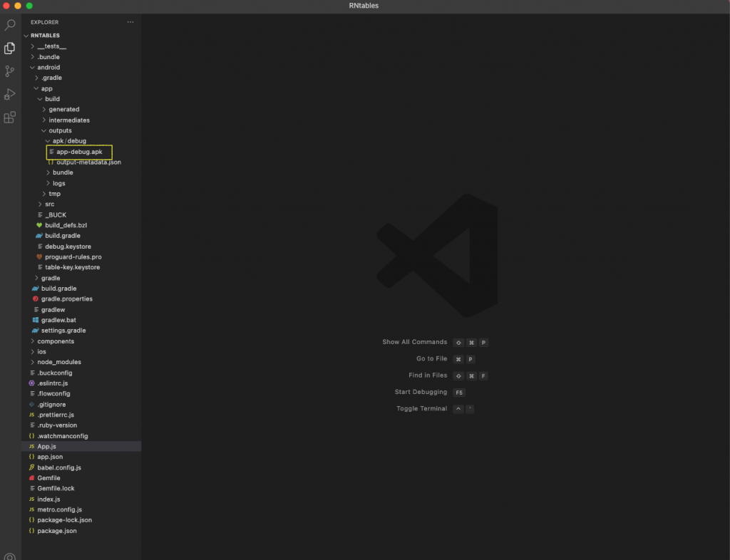Click the JS icon beside App.js
The image size is (730, 560).
click(31, 446)
